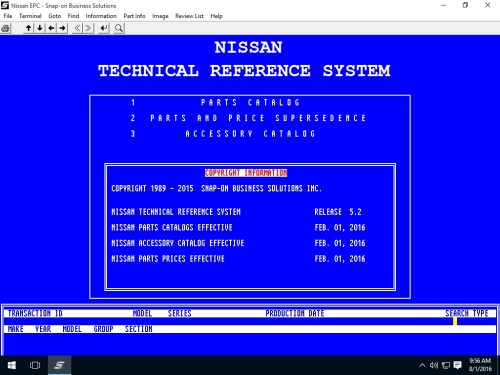
Task: Show hidden system tray icons chevron
Action: point(422,365)
